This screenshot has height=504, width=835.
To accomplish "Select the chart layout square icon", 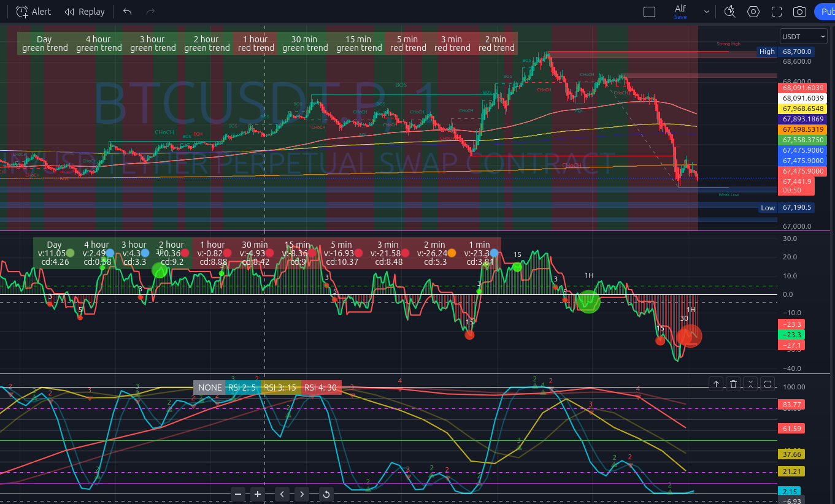I will click(649, 12).
